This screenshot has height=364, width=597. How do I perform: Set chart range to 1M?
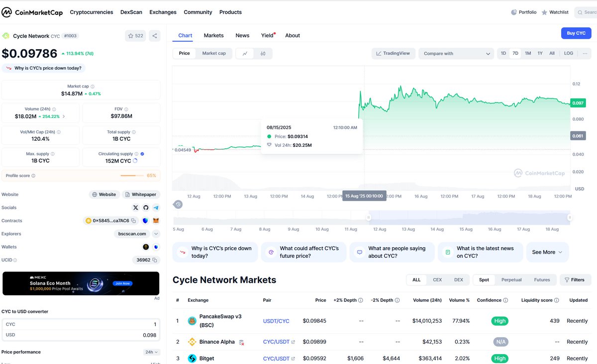point(528,53)
